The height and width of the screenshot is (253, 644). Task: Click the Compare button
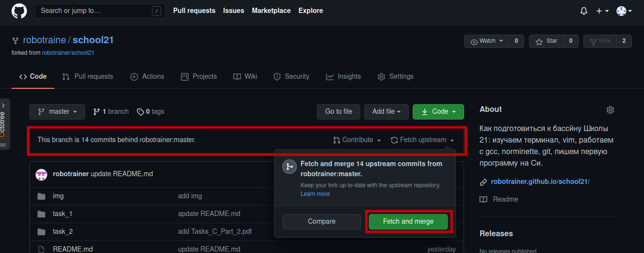tap(322, 221)
